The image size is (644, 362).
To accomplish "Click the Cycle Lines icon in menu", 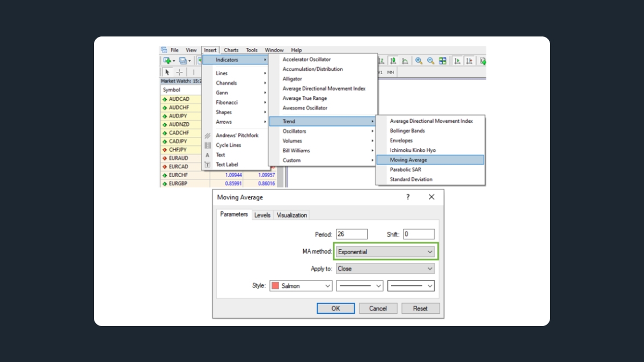I will (x=208, y=145).
